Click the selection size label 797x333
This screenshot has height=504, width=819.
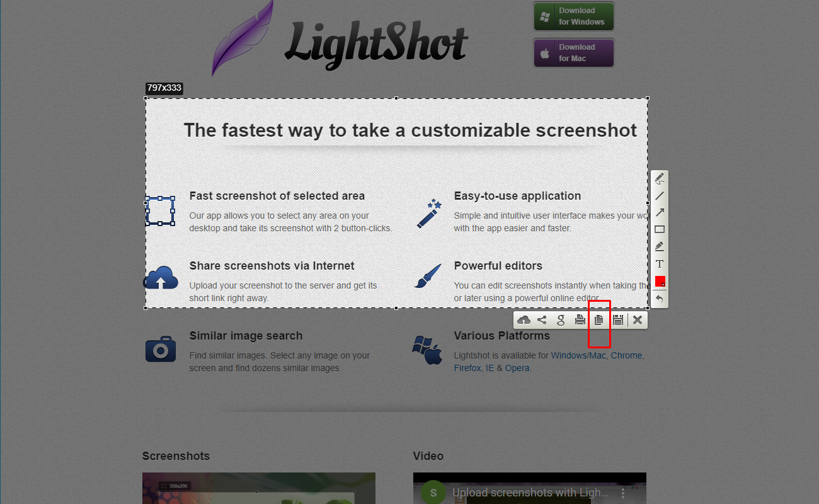pyautogui.click(x=164, y=88)
